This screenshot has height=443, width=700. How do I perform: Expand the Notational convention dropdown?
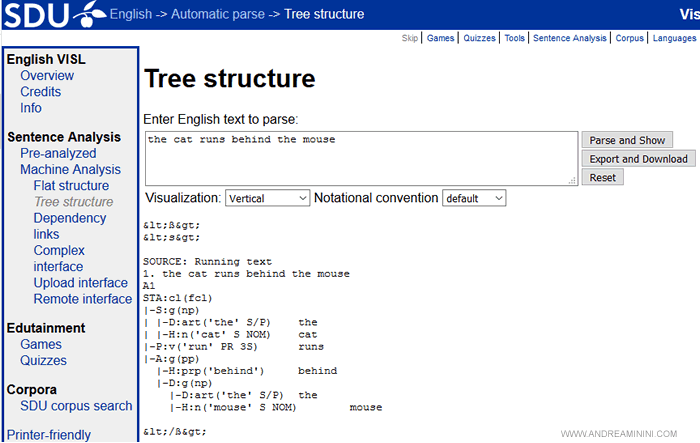(474, 198)
